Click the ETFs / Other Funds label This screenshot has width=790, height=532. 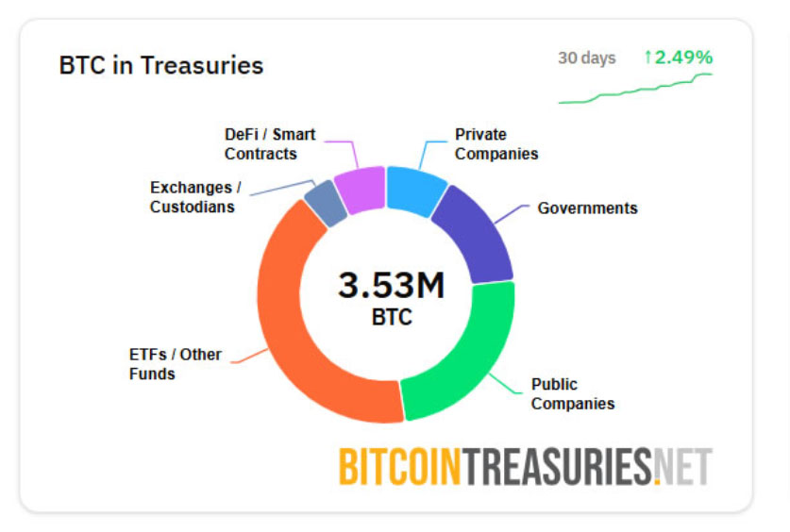coord(176,364)
